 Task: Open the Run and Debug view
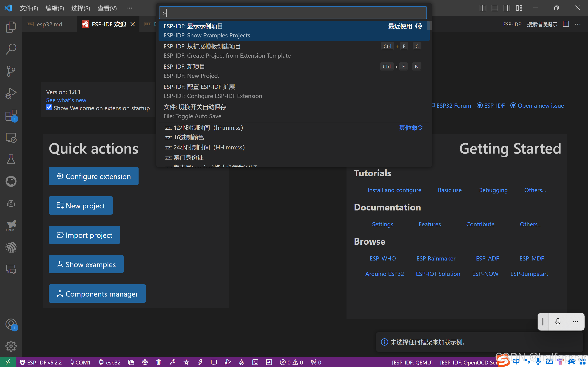coord(11,93)
